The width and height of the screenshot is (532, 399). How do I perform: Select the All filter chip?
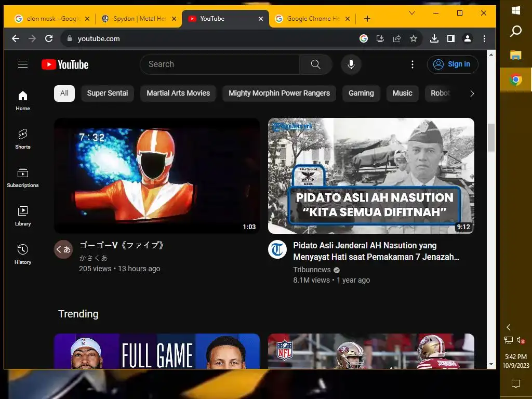pyautogui.click(x=64, y=94)
